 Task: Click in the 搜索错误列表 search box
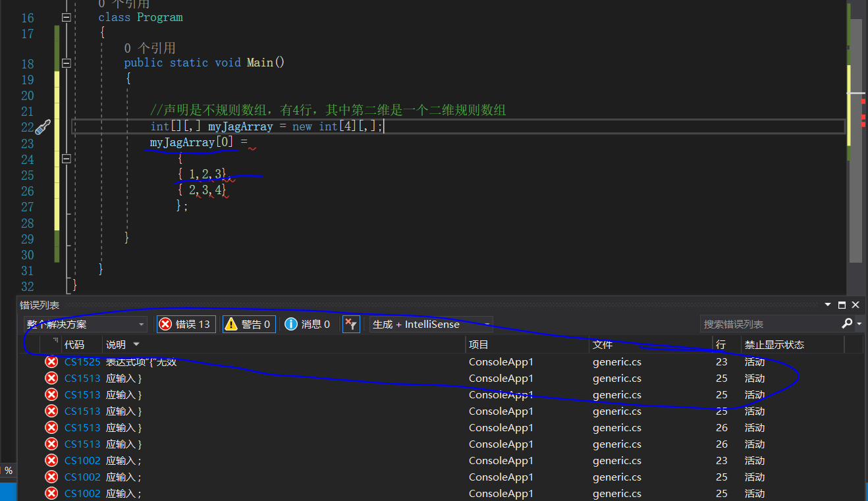point(771,324)
